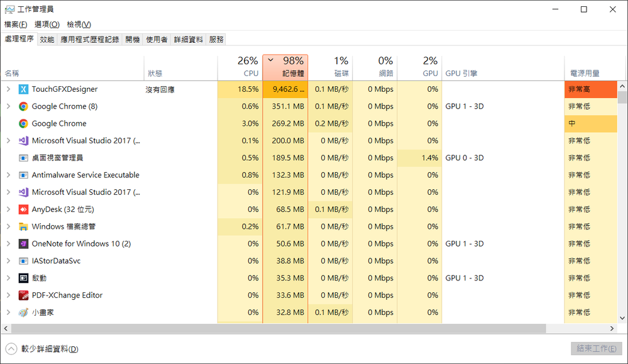Sort by the 名稱 column header

[72, 67]
